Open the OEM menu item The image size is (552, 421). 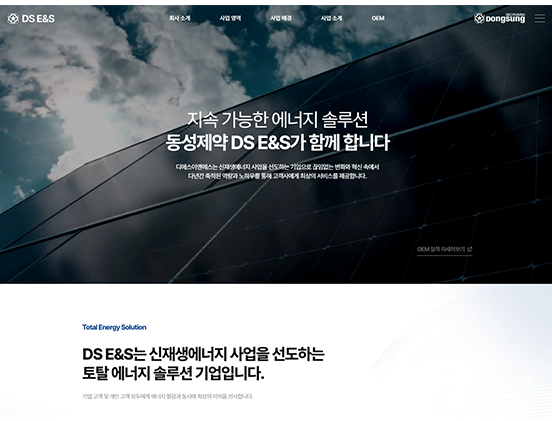378,18
